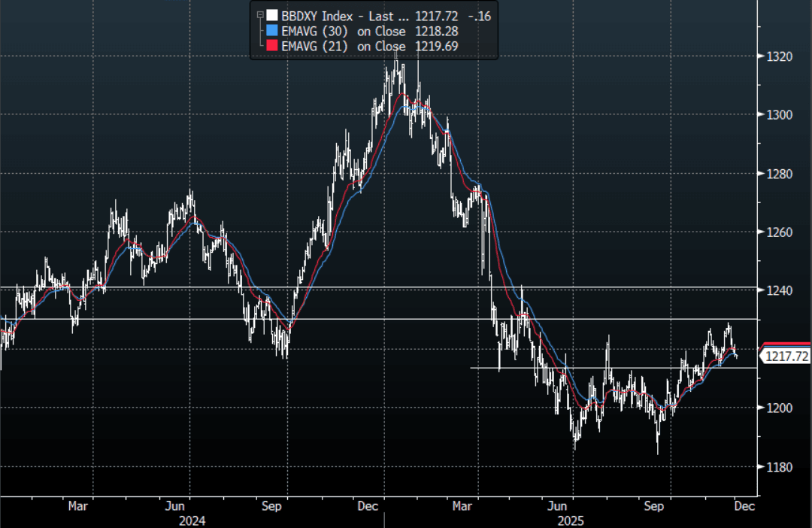Select the short horizontal support line near 1213
The image size is (812, 528).
[601, 368]
